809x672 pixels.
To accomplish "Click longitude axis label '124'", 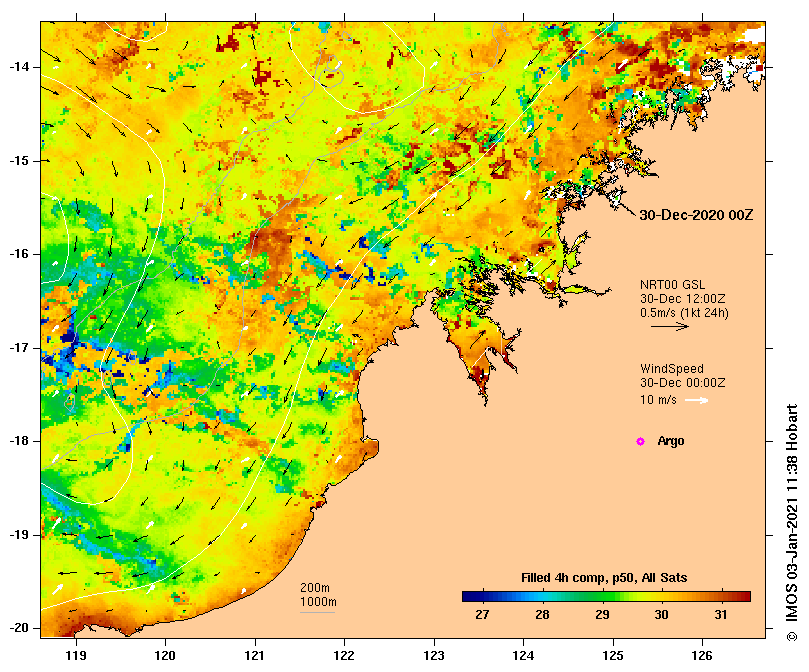I will [x=523, y=656].
